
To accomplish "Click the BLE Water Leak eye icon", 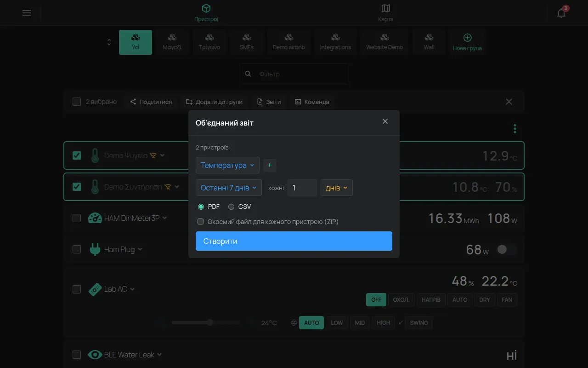I will pos(95,355).
